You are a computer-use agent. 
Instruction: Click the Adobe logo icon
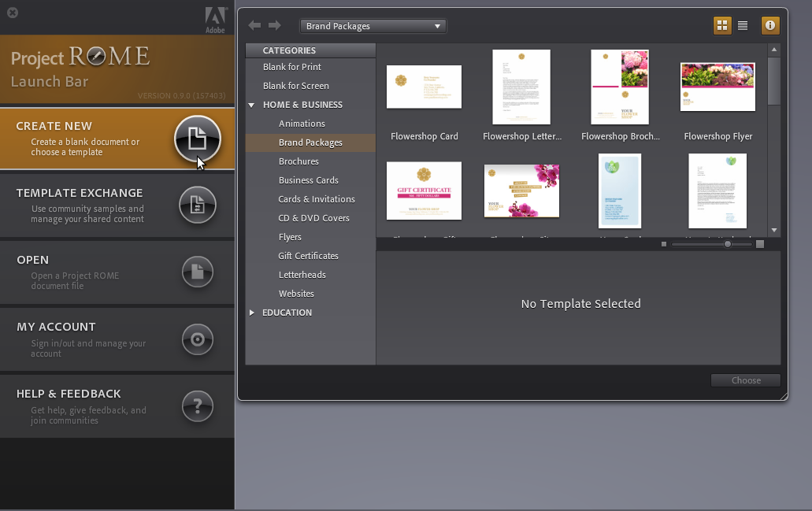click(216, 20)
